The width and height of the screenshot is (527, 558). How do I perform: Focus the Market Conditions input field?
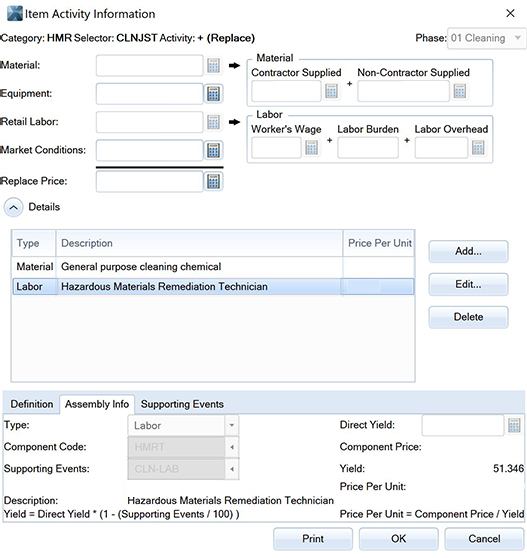click(149, 150)
